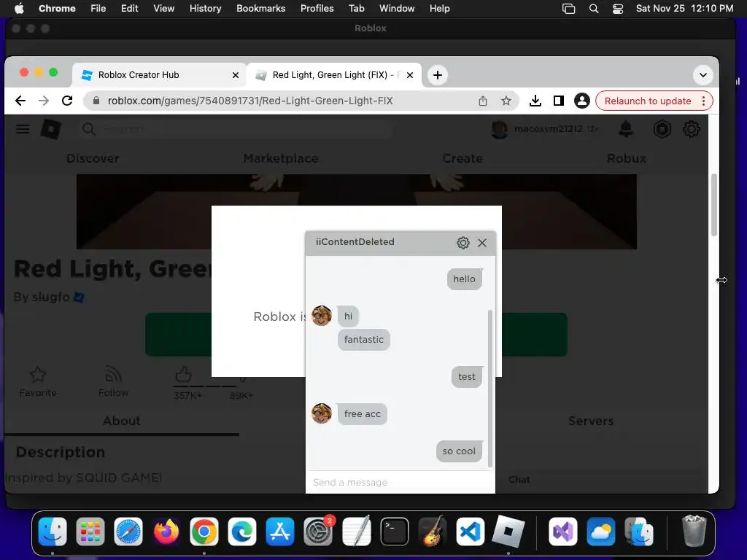
Task: Open the History menu in menu bar
Action: pos(205,9)
